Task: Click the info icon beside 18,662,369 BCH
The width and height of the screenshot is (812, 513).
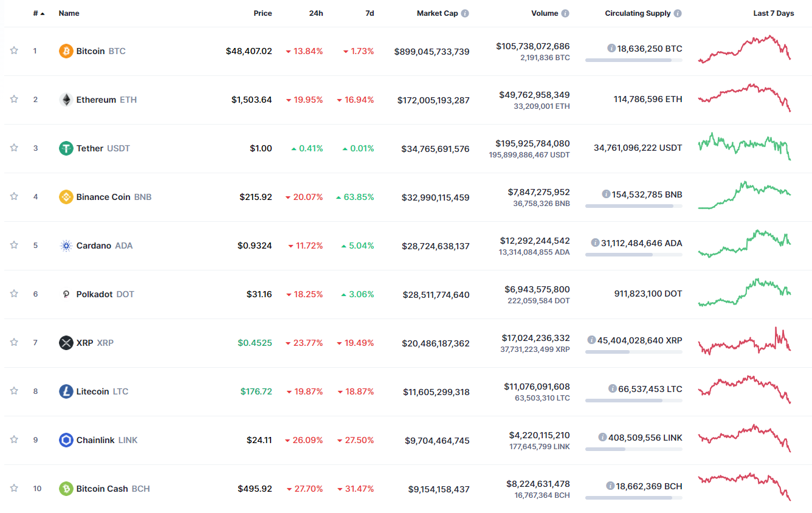Action: tap(610, 486)
